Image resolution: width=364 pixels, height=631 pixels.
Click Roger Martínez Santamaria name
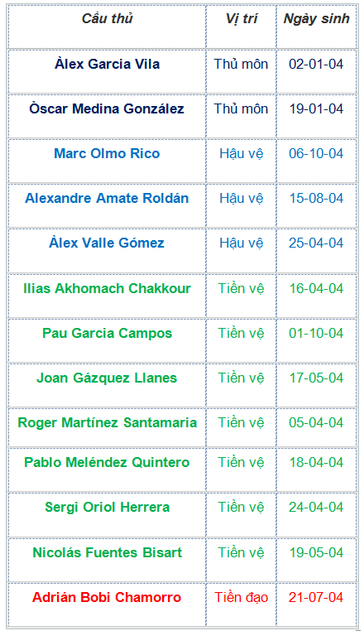(107, 422)
